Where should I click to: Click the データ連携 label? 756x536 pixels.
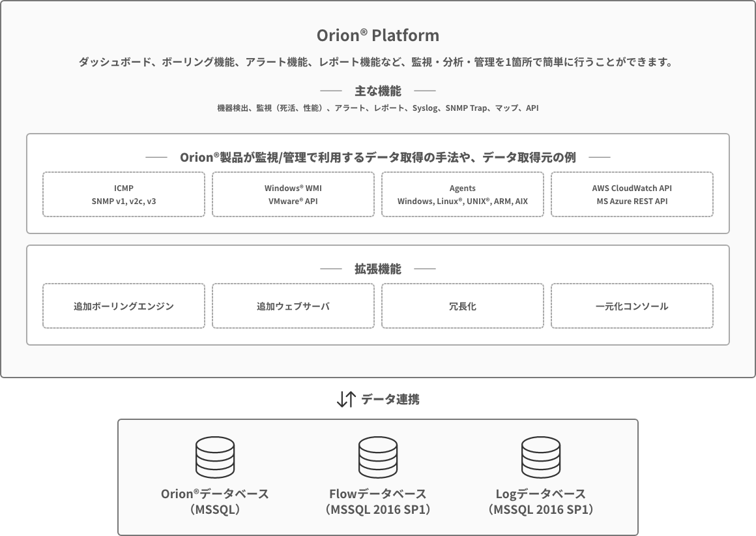tap(390, 400)
